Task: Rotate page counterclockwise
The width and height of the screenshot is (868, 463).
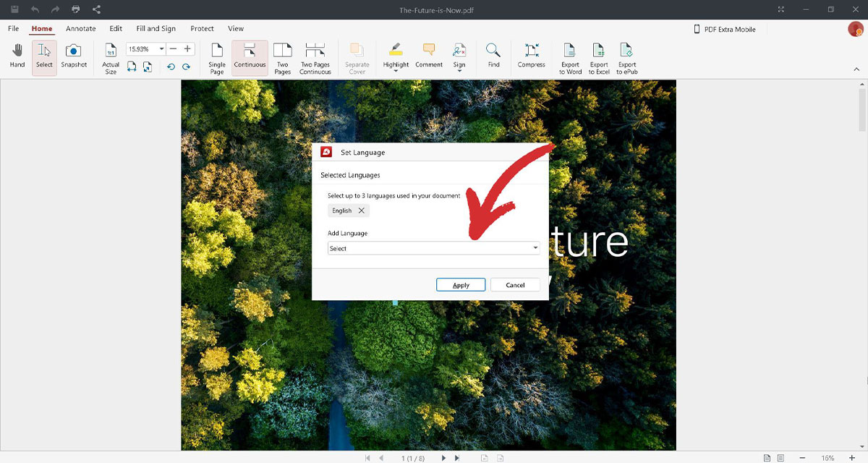Action: 171,67
